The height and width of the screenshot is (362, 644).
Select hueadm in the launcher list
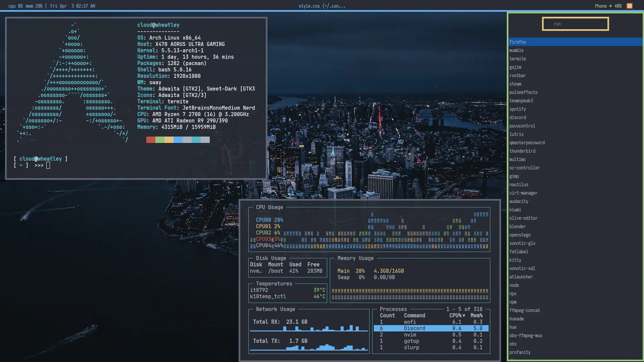(576, 319)
